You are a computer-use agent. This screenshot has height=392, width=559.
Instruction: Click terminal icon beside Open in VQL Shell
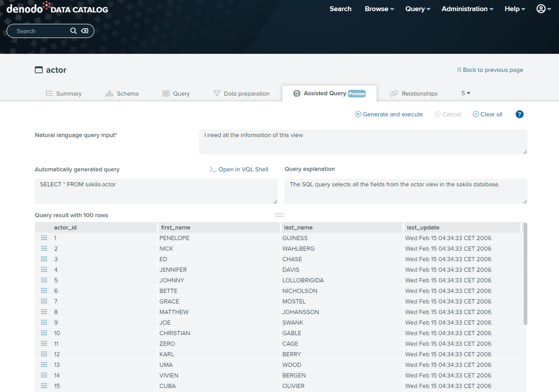pyautogui.click(x=213, y=169)
